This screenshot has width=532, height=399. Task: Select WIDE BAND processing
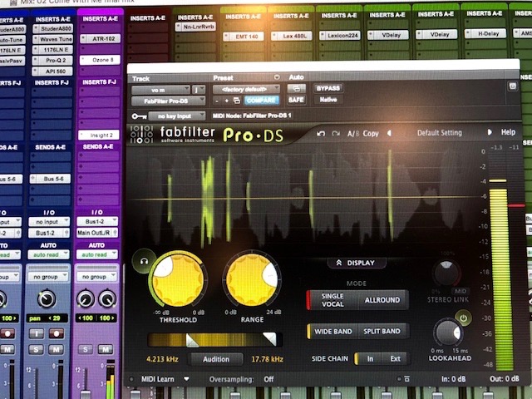click(332, 331)
